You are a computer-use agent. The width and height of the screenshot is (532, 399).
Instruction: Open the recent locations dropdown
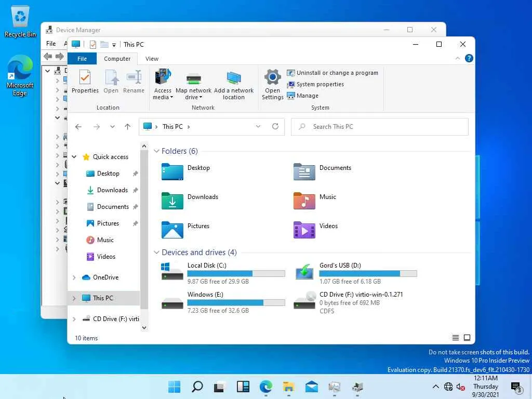tap(112, 127)
